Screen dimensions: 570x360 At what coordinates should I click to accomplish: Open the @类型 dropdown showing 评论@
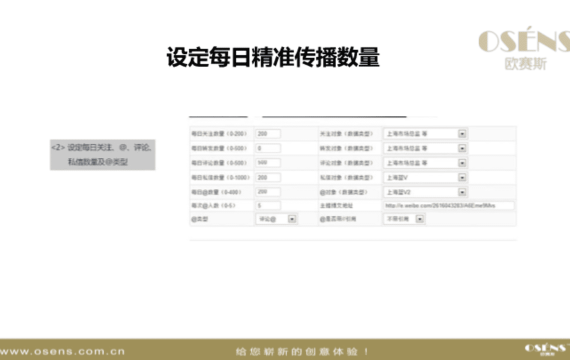pos(277,219)
